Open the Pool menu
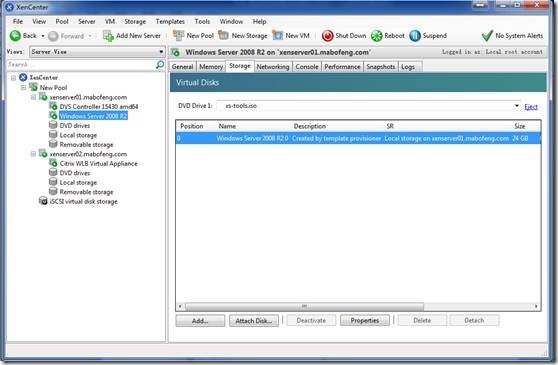The image size is (558, 365). [62, 21]
